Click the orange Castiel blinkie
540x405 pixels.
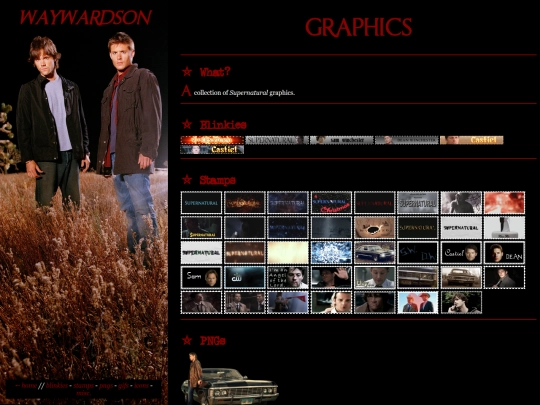pos(471,140)
